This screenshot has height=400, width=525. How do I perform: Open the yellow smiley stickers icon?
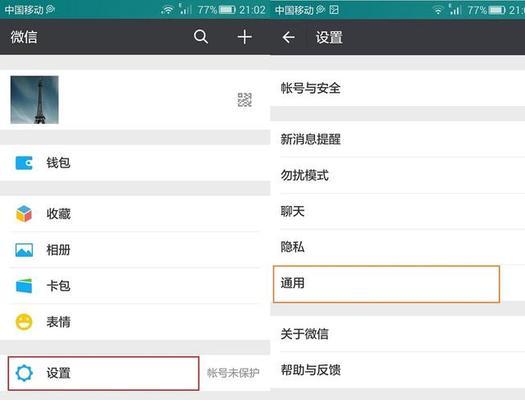24,322
